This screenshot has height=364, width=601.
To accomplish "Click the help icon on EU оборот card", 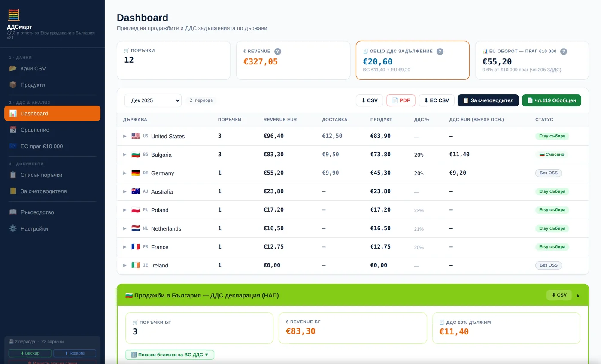I will 564,52.
